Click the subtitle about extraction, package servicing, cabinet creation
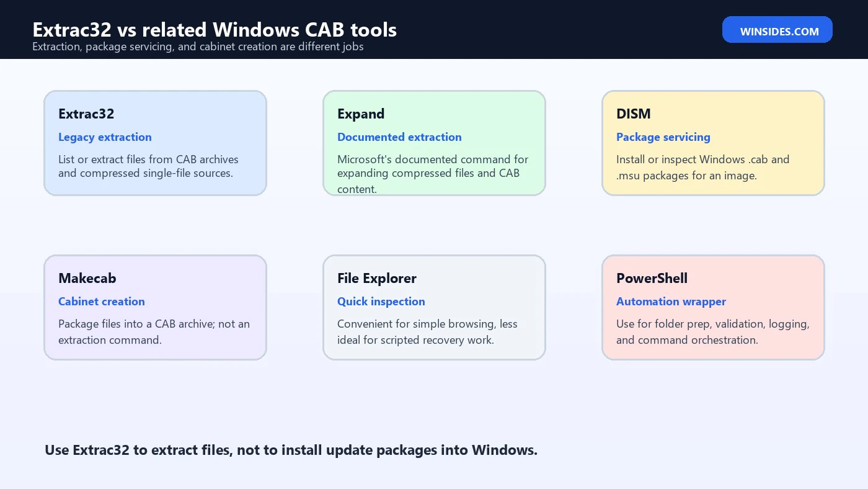This screenshot has height=489, width=868. coord(198,47)
